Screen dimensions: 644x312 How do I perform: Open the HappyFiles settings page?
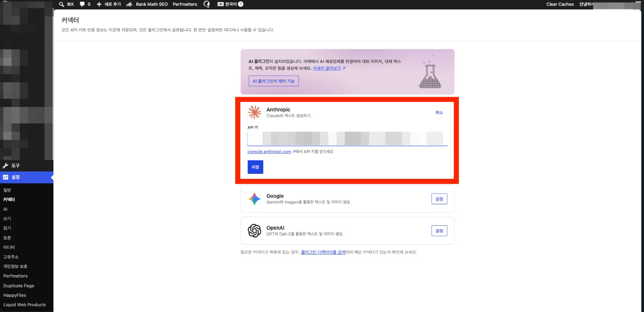(x=14, y=295)
